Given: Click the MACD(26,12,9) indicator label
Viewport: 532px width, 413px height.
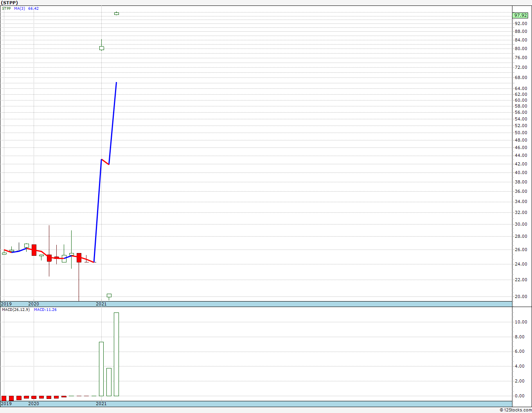Looking at the screenshot, I should pyautogui.click(x=16, y=309).
